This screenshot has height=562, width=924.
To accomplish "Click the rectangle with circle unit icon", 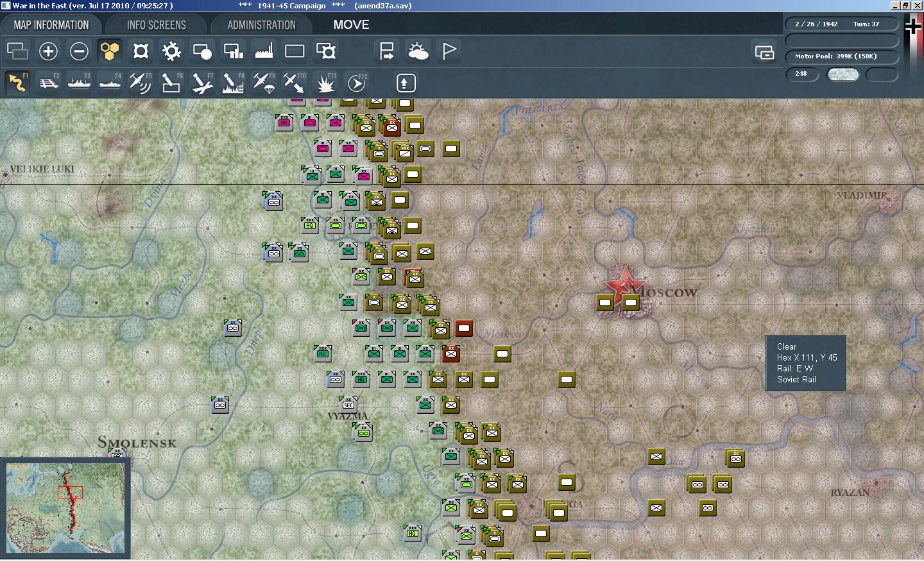I will coord(202,51).
